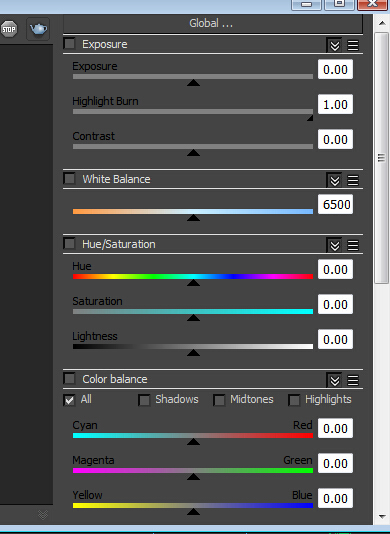Open the White Balance options menu icon

point(353,180)
